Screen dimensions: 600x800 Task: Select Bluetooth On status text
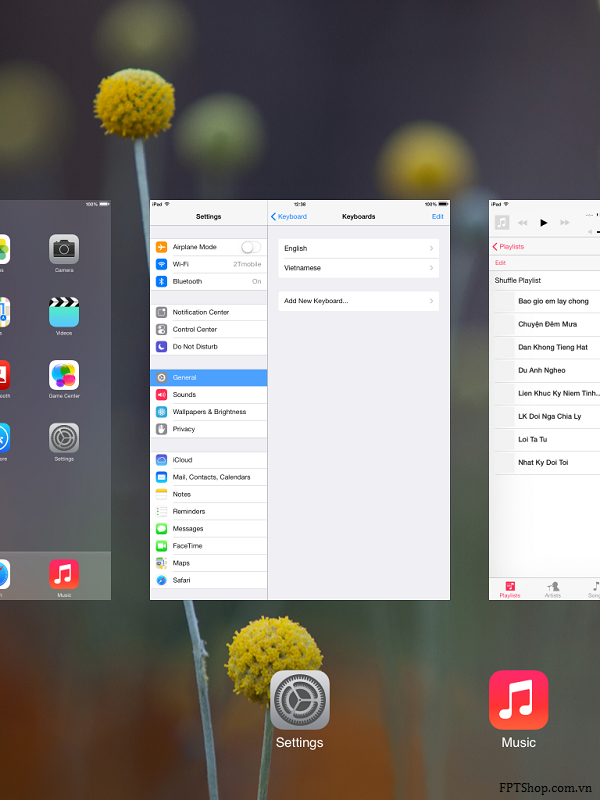[x=257, y=282]
